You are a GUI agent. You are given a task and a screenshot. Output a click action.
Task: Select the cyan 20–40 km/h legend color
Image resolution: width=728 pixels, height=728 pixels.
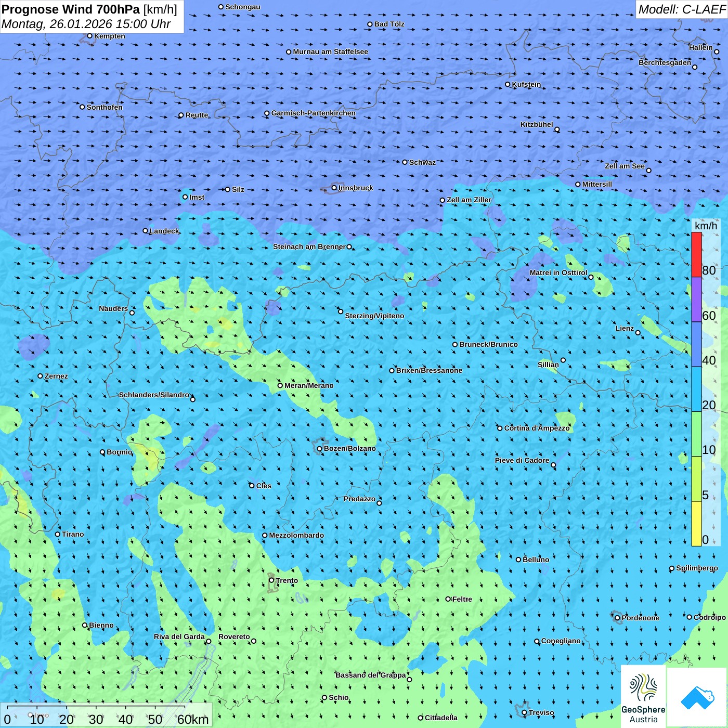[x=696, y=389]
